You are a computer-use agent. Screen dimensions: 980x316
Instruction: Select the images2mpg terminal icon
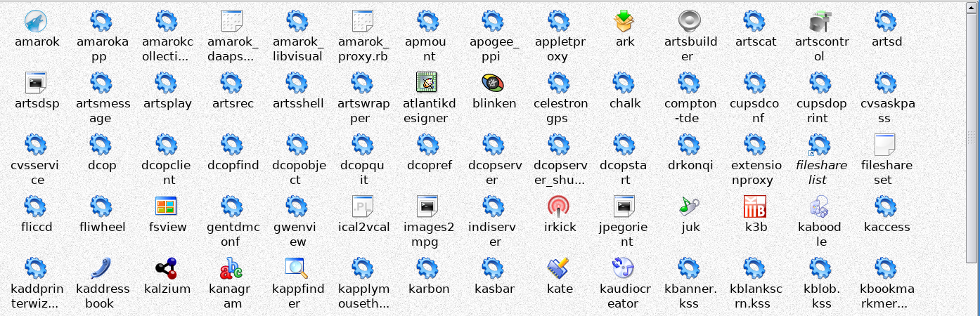pos(428,206)
